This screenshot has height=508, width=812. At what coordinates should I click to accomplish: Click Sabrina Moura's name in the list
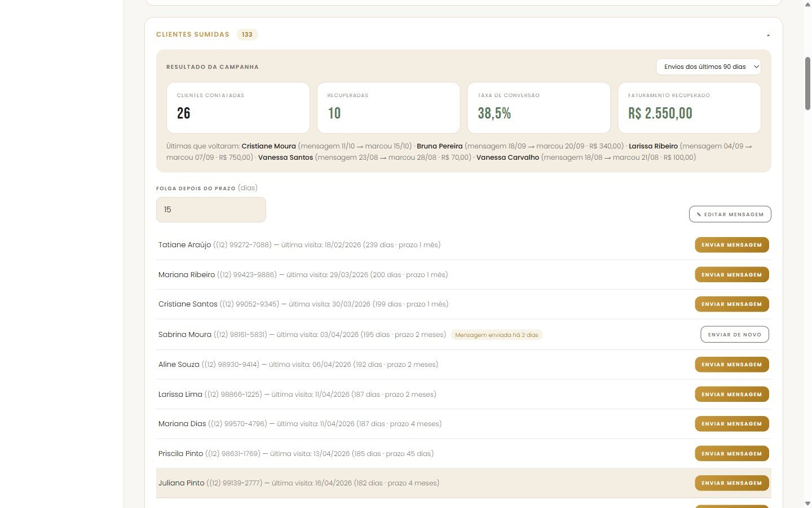tap(185, 335)
